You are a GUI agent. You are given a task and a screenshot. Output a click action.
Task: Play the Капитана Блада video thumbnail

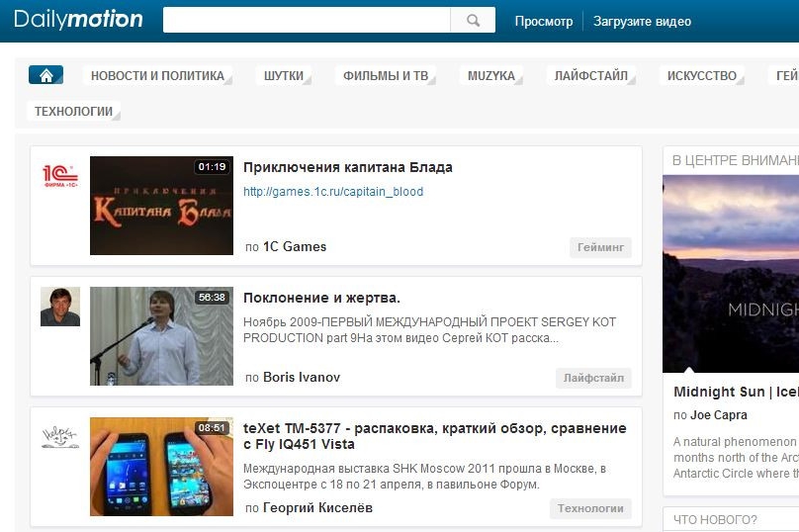[161, 206]
